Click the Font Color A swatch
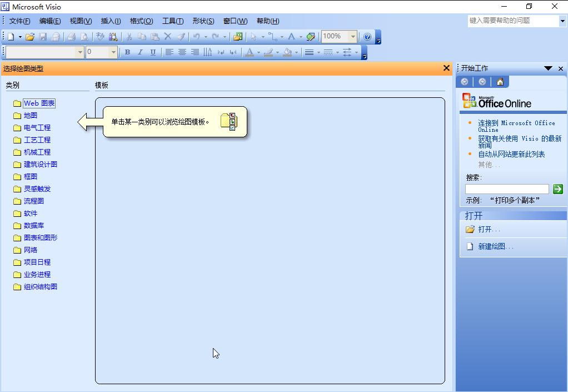Image resolution: width=568 pixels, height=392 pixels. 250,52
